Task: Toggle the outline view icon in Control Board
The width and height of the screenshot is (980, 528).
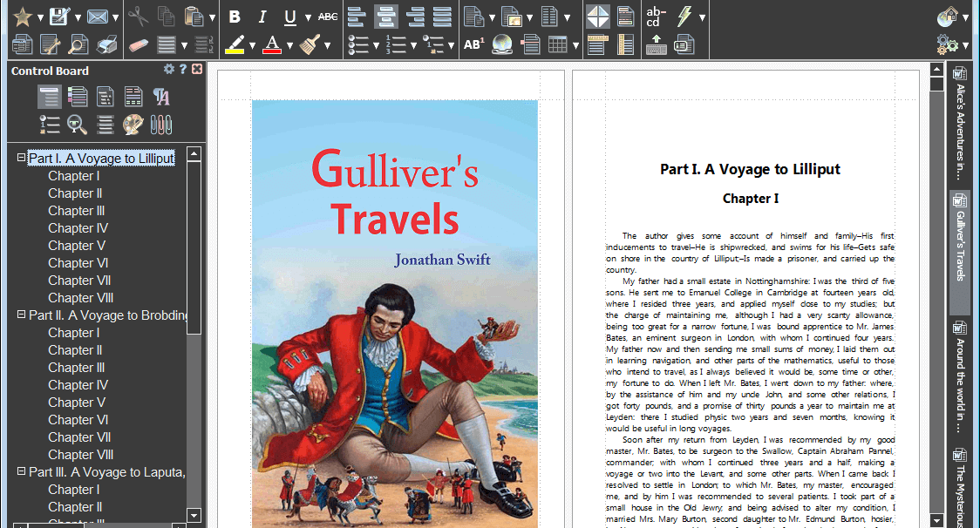Action: point(50,96)
